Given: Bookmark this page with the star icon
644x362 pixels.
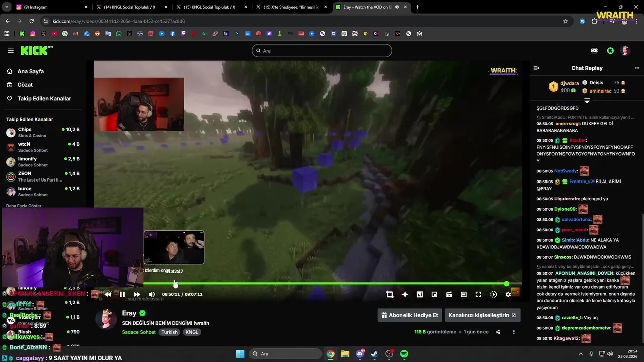Looking at the screenshot, I should click(566, 21).
